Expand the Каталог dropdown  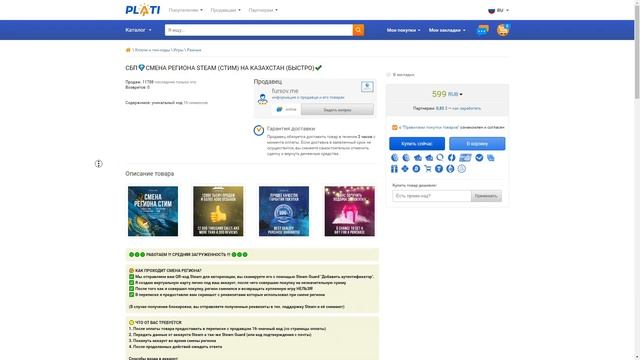(138, 30)
